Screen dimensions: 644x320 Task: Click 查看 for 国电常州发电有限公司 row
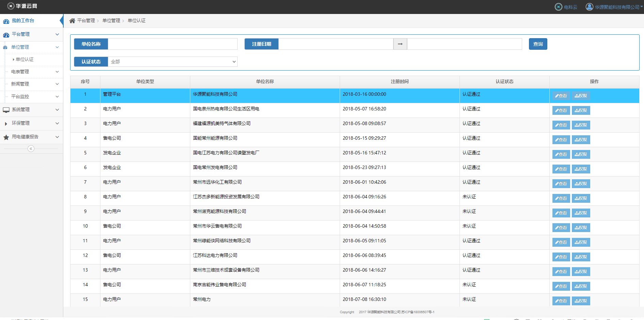(561, 169)
